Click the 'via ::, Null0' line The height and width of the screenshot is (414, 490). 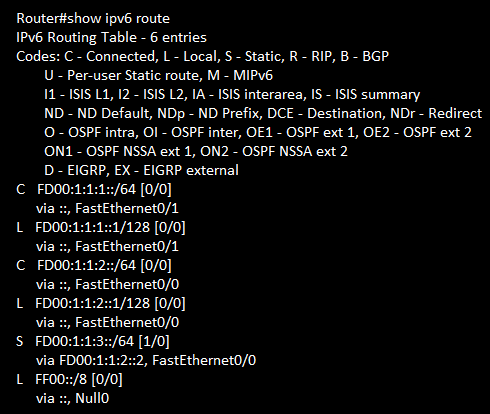[72, 399]
